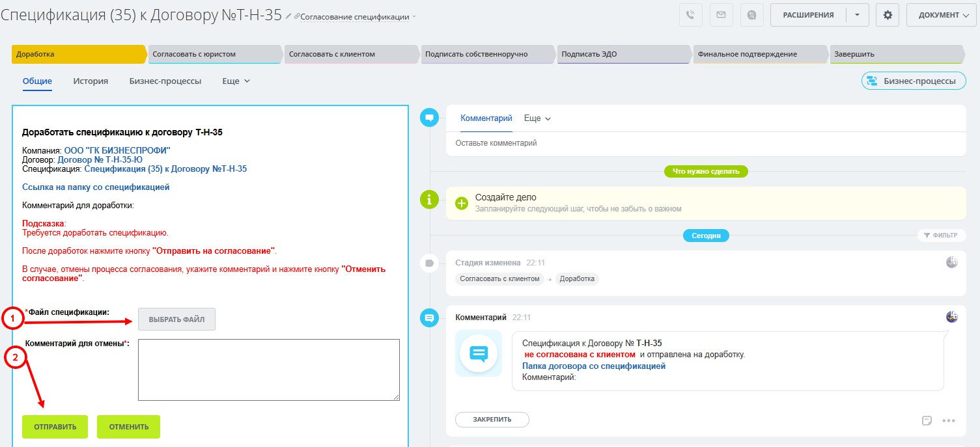Click the Согласовать с клиентом chip in history
This screenshot has width=980, height=447.
[x=500, y=278]
